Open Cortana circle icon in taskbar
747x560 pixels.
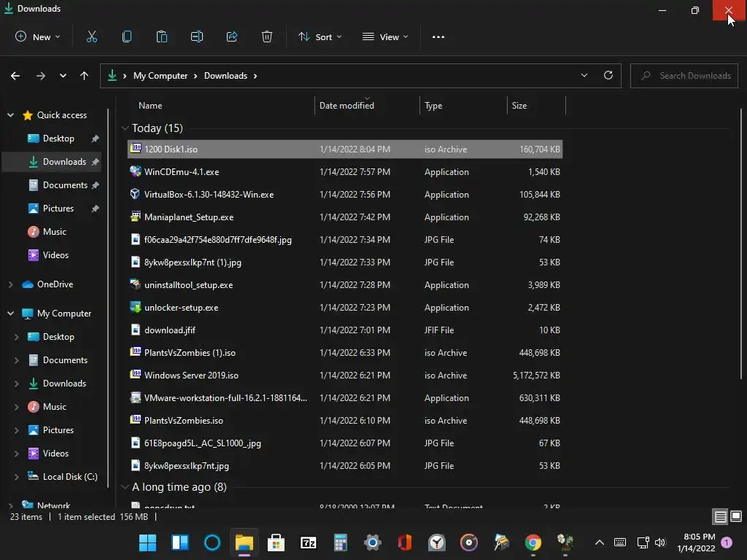[212, 542]
